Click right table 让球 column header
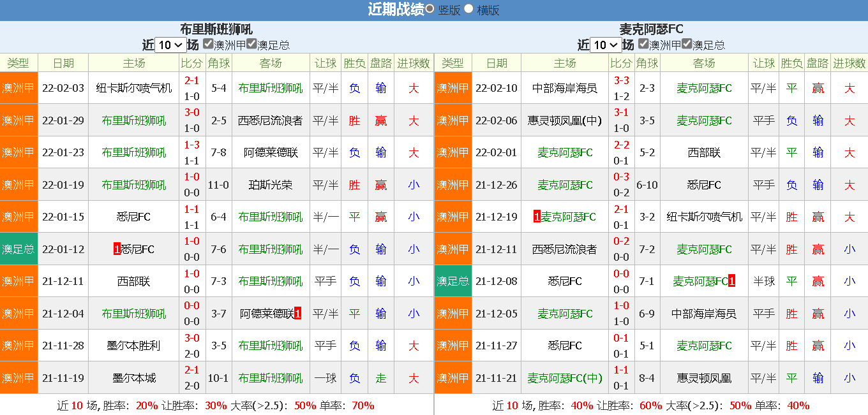 pyautogui.click(x=764, y=62)
